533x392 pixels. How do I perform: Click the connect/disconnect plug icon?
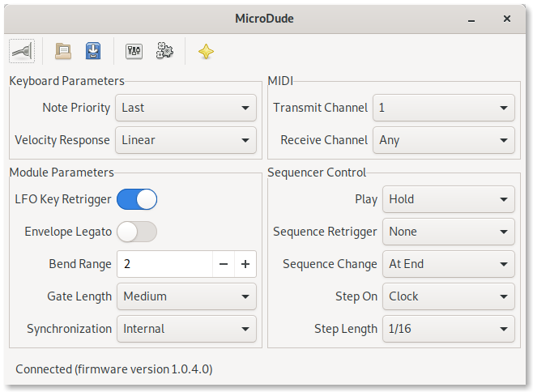[22, 51]
